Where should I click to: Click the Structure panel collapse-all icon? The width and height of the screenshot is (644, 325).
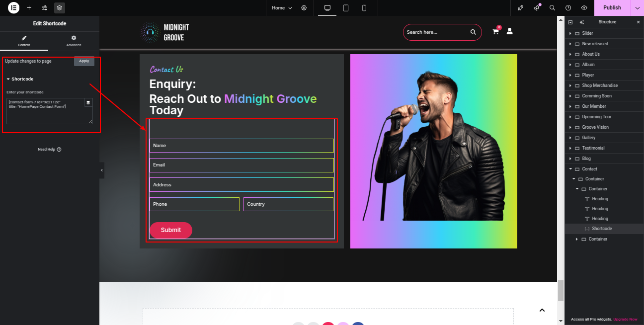(x=570, y=22)
